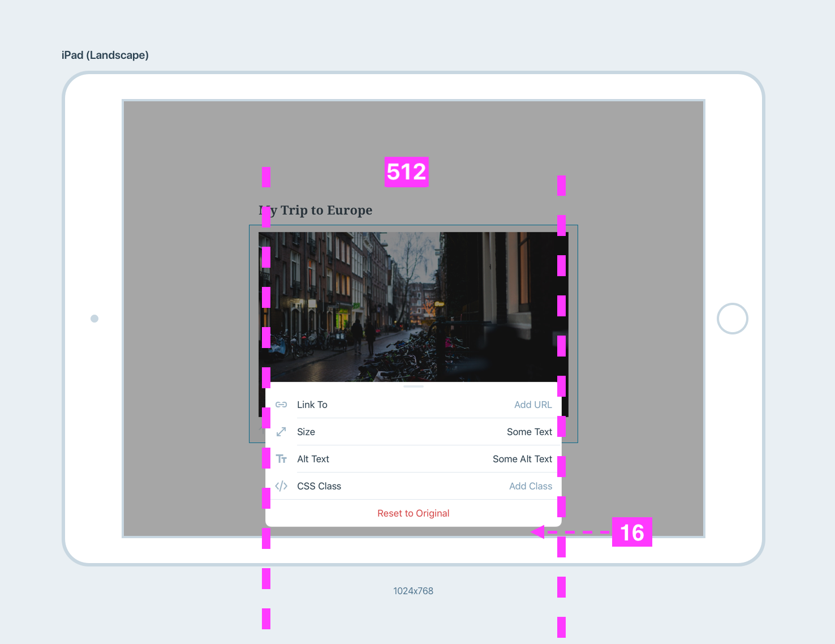Image resolution: width=835 pixels, height=644 pixels.
Task: Click the link icon beside Link To
Action: point(281,405)
